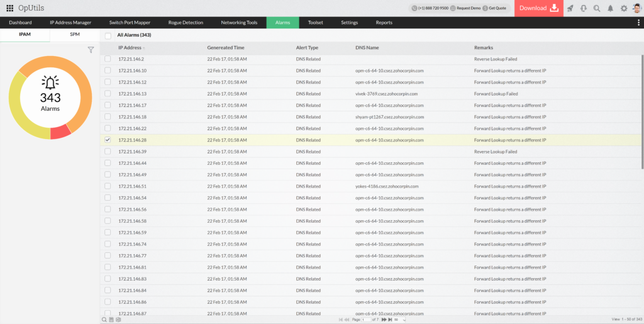This screenshot has height=324, width=644.
Task: Open the search magnifier in header
Action: click(x=596, y=8)
